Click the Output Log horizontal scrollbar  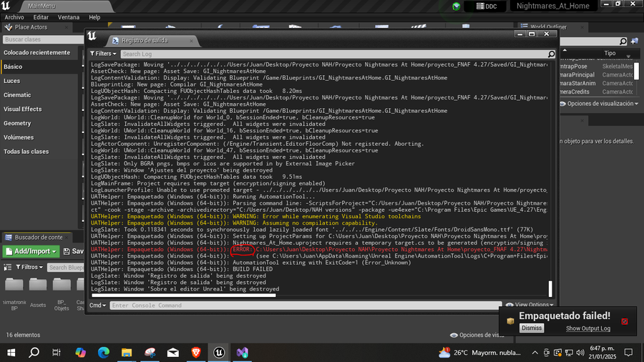point(184,295)
